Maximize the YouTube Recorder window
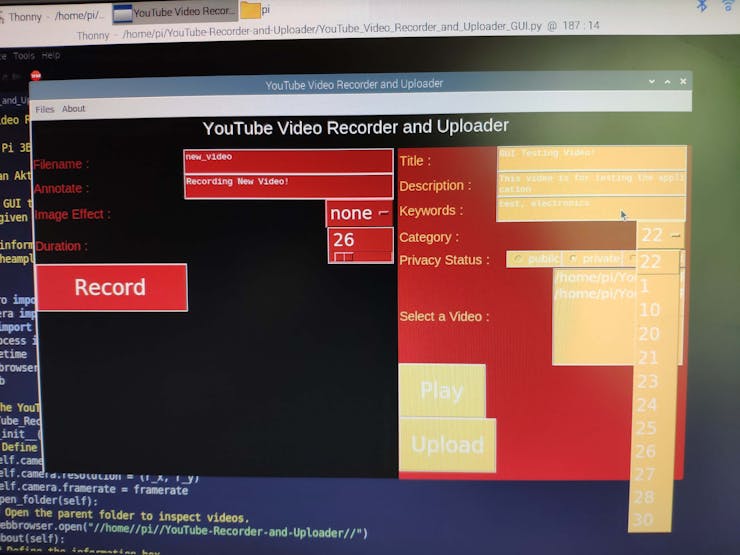 (667, 82)
